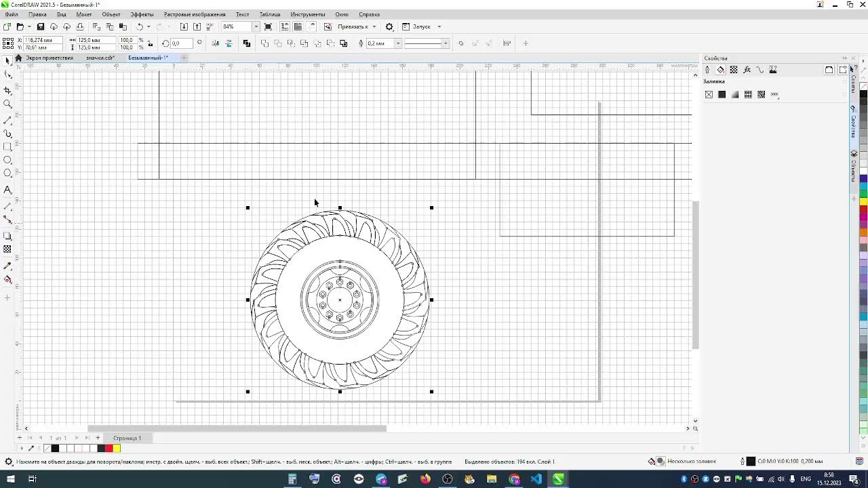Click the Windows Start button
Viewport: 868px width, 488px height.
(10, 479)
